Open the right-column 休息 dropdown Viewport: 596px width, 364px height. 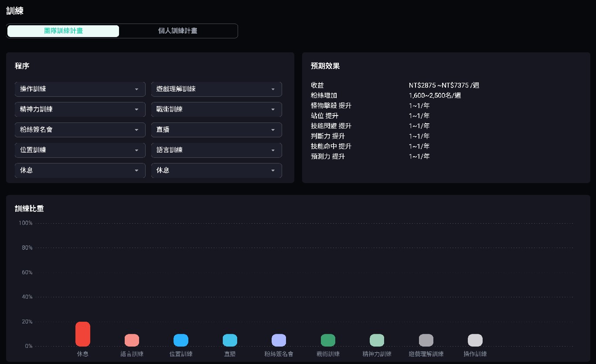216,170
